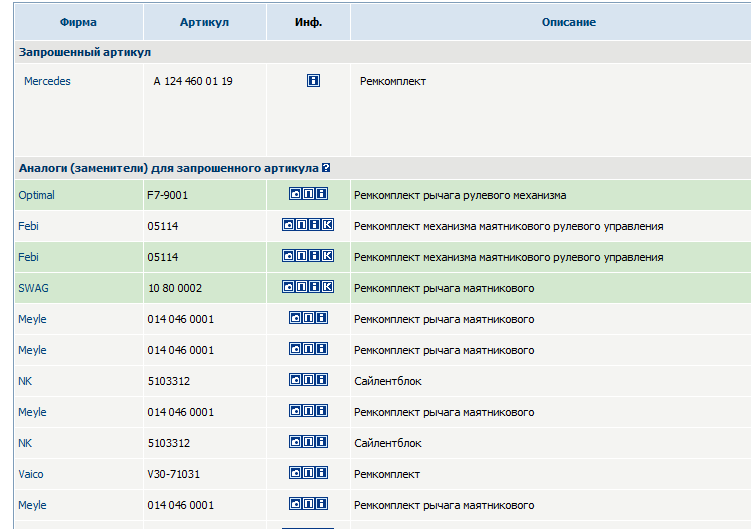Viewport: 751px width, 529px height.
Task: Open camera icon in Meyle row directly below SWAG
Action: pos(296,318)
